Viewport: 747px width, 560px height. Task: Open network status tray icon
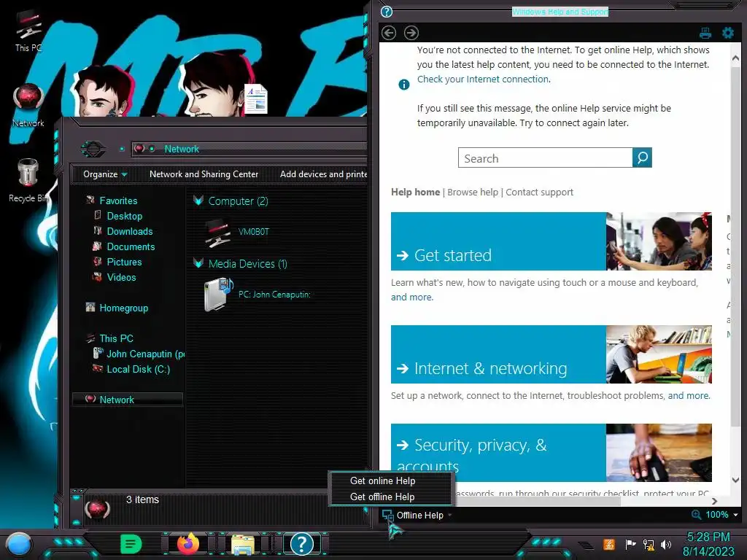click(x=649, y=544)
